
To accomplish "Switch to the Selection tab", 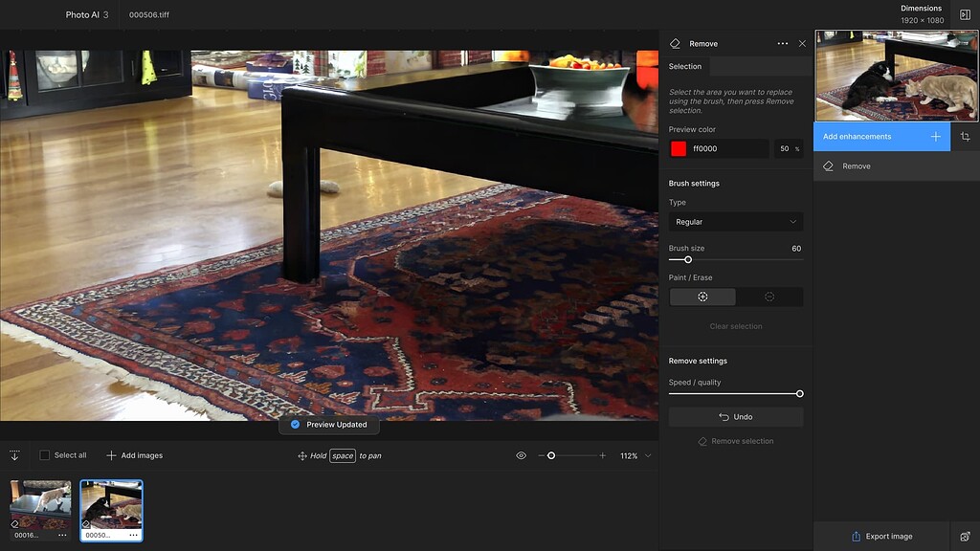I will [685, 66].
